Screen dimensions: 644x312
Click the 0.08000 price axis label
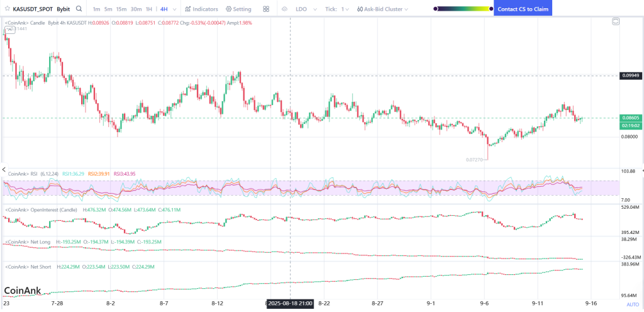pyautogui.click(x=630, y=136)
